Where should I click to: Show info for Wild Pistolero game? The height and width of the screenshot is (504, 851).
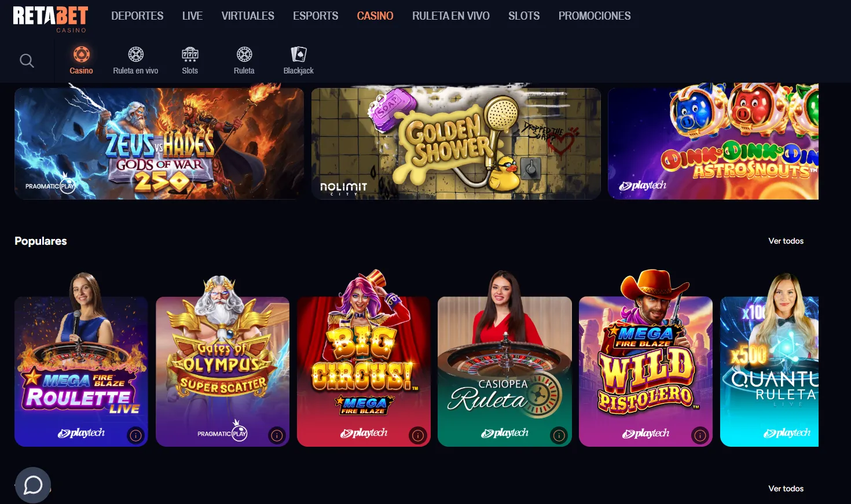pyautogui.click(x=700, y=435)
